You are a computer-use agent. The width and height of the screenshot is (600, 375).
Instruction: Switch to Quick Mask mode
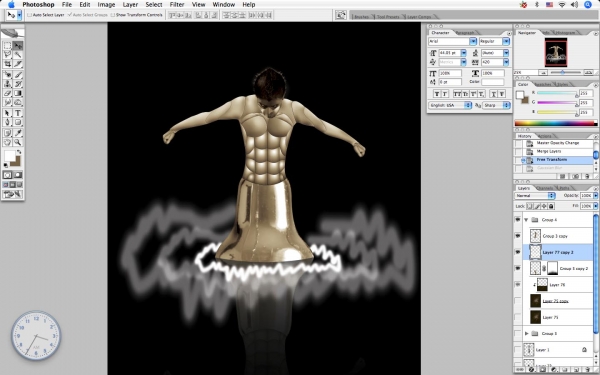tap(18, 175)
